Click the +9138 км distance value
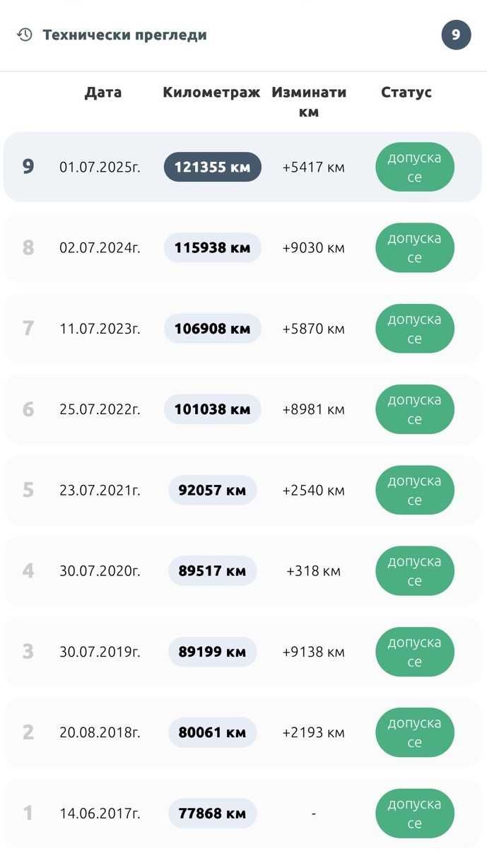 tap(313, 652)
